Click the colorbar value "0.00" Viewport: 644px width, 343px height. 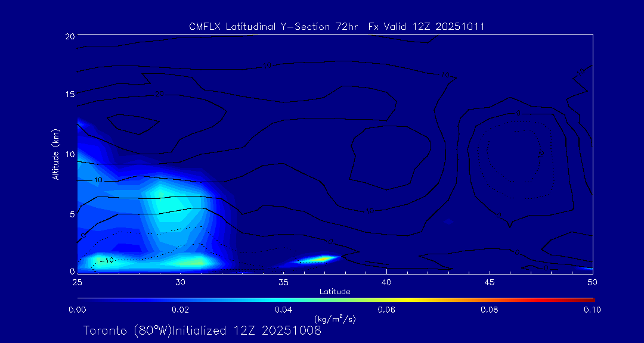(x=77, y=310)
